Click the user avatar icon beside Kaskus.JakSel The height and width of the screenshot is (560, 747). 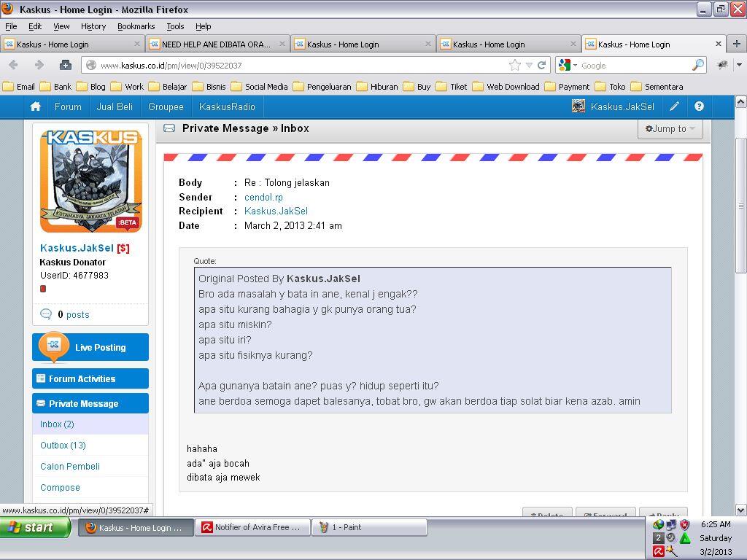click(x=578, y=106)
